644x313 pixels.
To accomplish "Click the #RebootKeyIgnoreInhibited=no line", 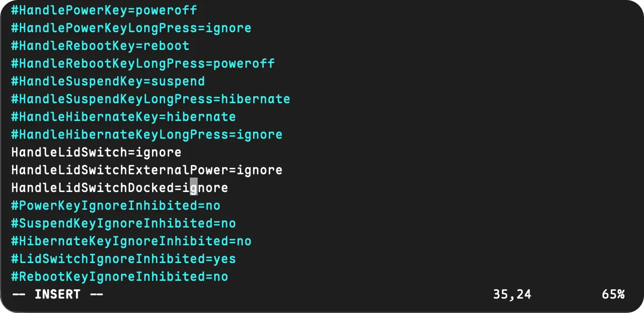I will [x=119, y=276].
